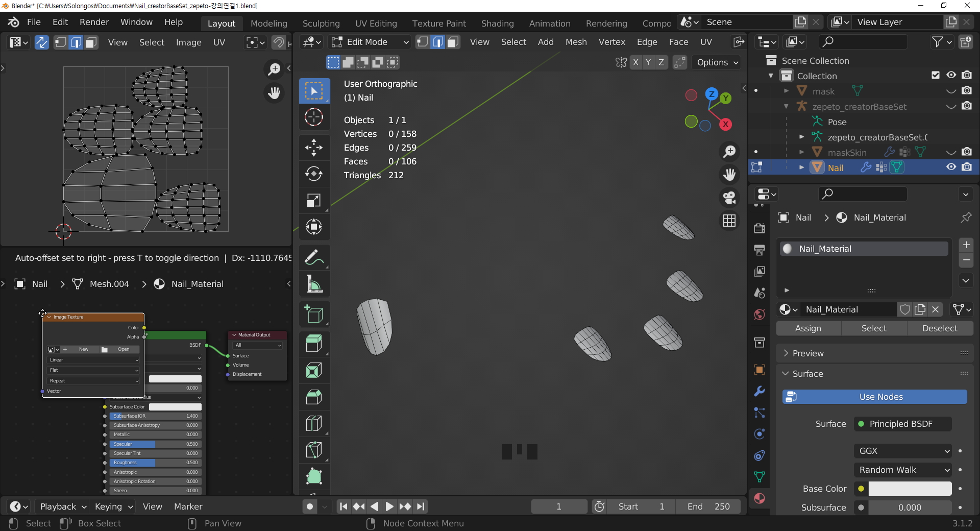Activate the 3D Cursor tool
Viewport: 980px width, 531px height.
[x=314, y=117]
